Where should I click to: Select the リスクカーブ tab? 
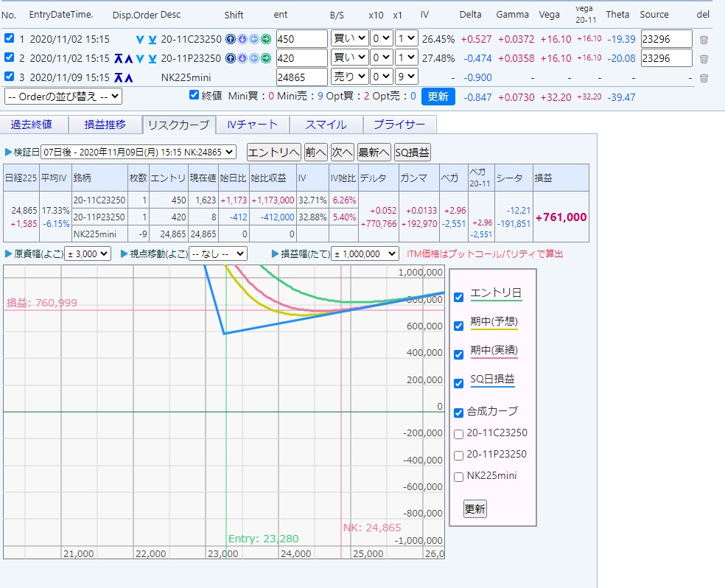tap(179, 125)
